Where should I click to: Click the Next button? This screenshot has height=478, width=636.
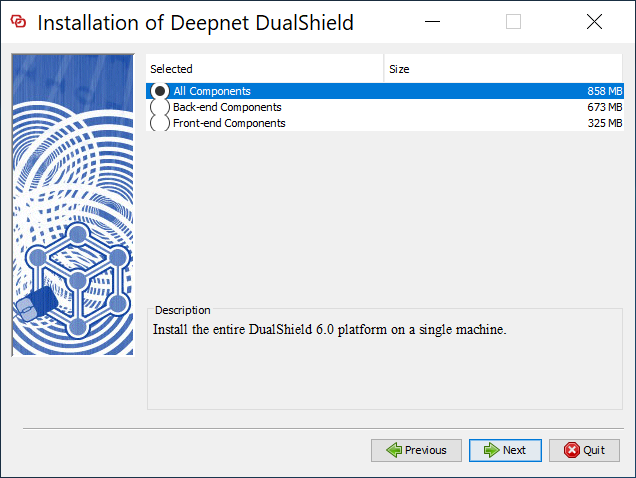(505, 450)
